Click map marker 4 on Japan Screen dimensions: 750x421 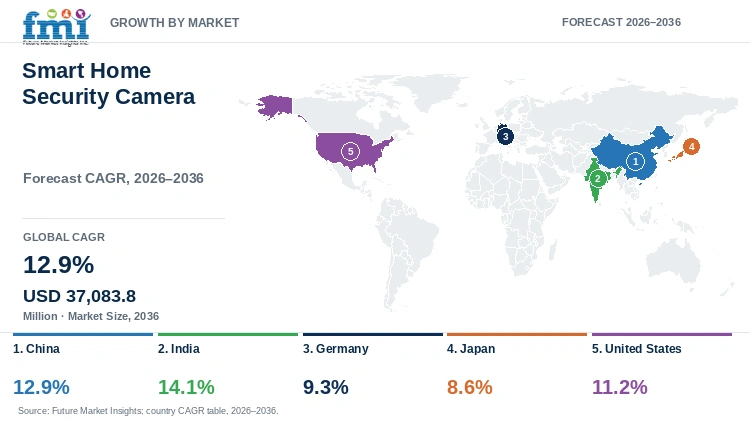click(691, 146)
